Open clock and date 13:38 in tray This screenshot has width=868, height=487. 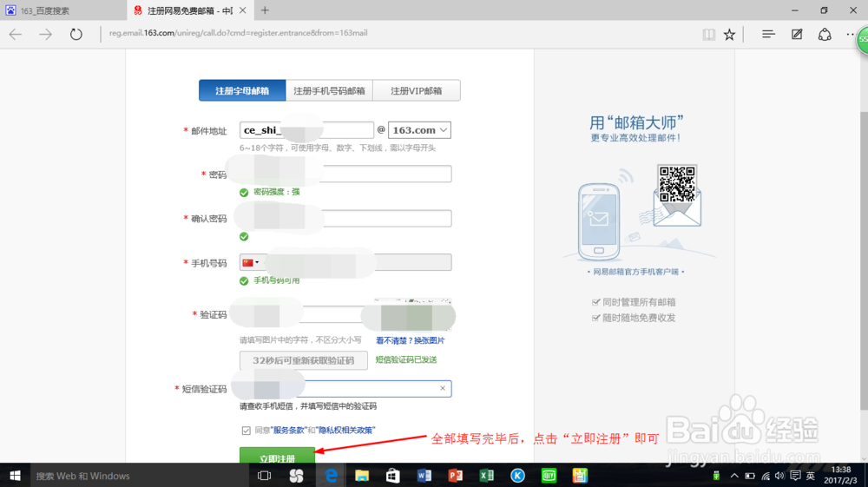[840, 476]
